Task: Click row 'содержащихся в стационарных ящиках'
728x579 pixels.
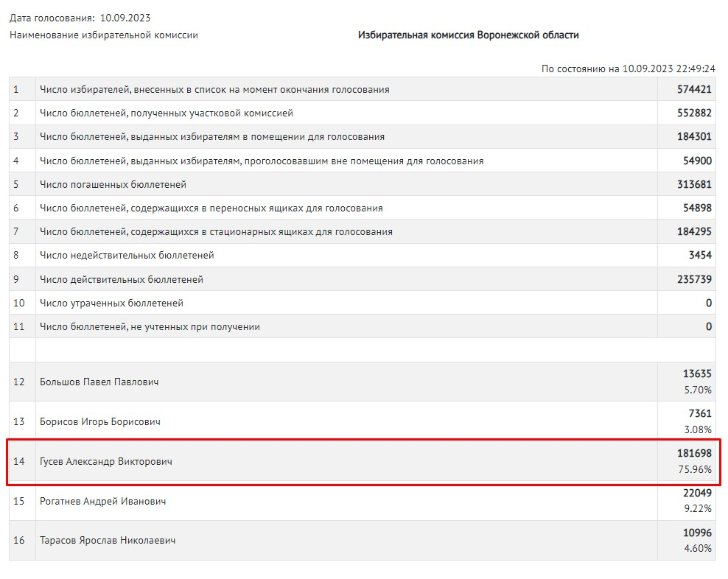Action: [362, 231]
